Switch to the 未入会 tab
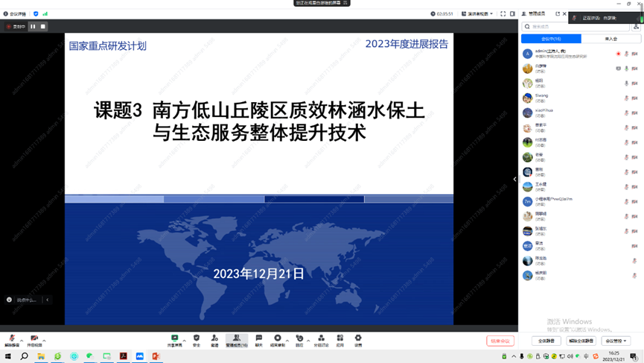The width and height of the screenshot is (644, 363). [x=610, y=39]
